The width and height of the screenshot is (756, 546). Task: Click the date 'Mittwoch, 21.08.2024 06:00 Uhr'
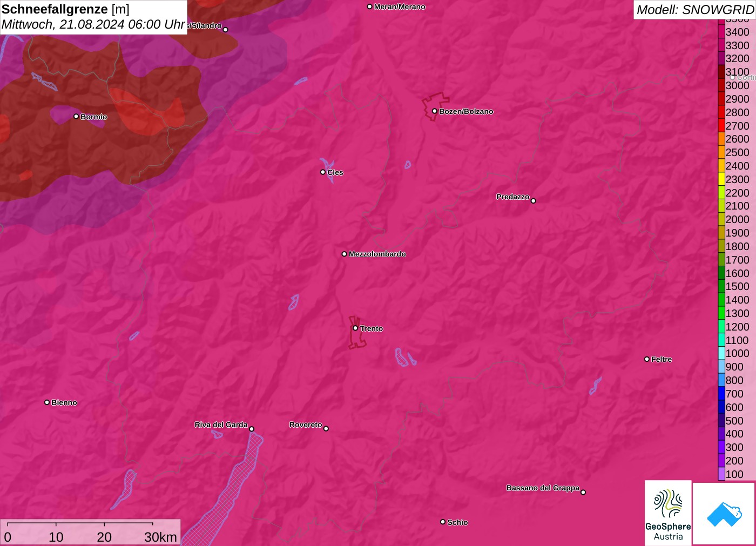[x=93, y=24]
